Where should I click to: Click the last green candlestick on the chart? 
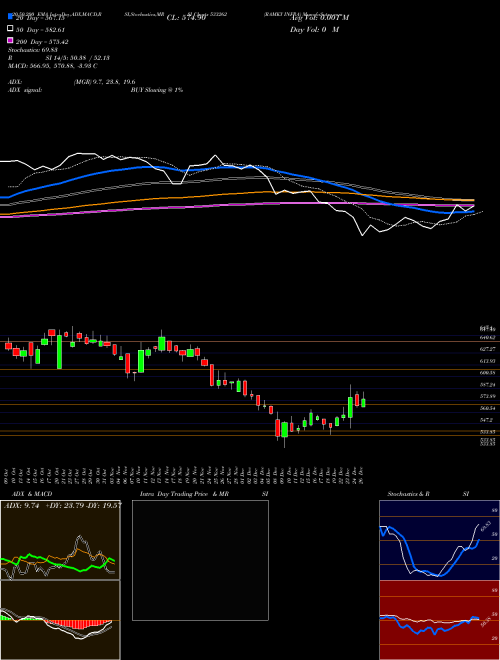coord(363,403)
